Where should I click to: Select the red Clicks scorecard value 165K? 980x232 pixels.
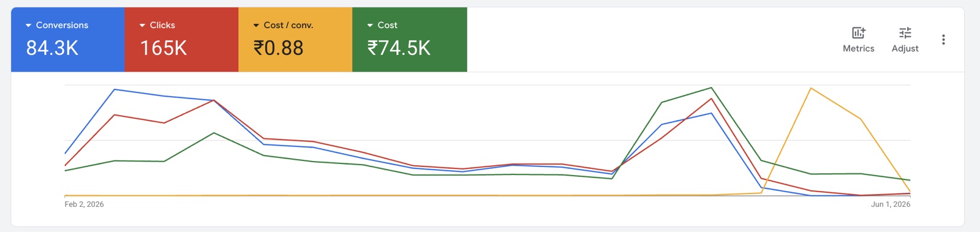point(163,48)
